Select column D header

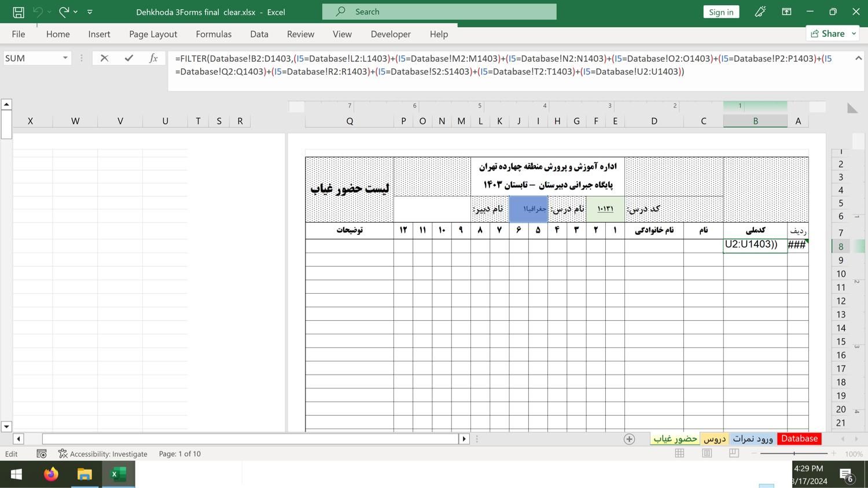[x=654, y=121]
